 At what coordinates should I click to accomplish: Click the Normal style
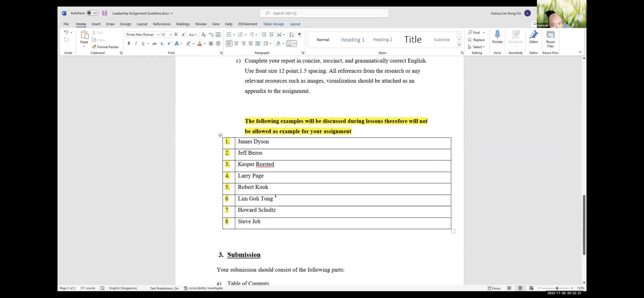[x=323, y=40]
